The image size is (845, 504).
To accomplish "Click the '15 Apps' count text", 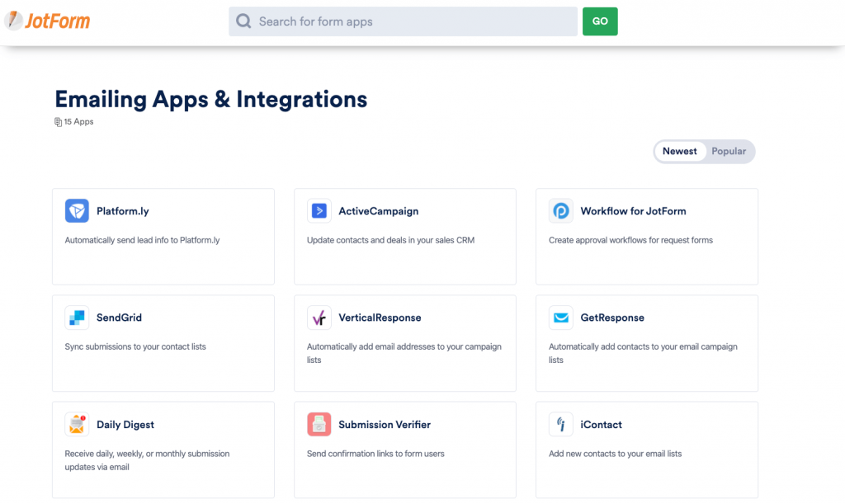I will coord(78,122).
